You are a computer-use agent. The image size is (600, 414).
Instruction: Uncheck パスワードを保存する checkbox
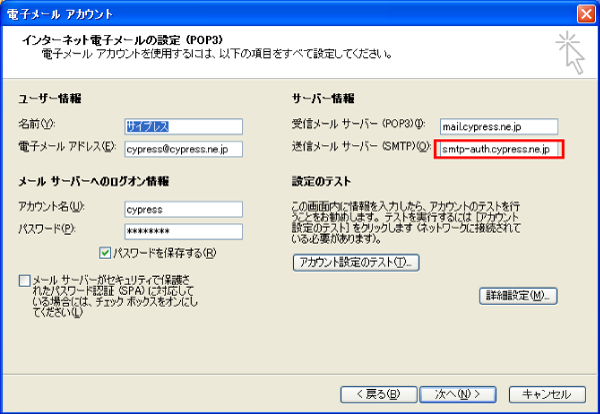pos(105,253)
